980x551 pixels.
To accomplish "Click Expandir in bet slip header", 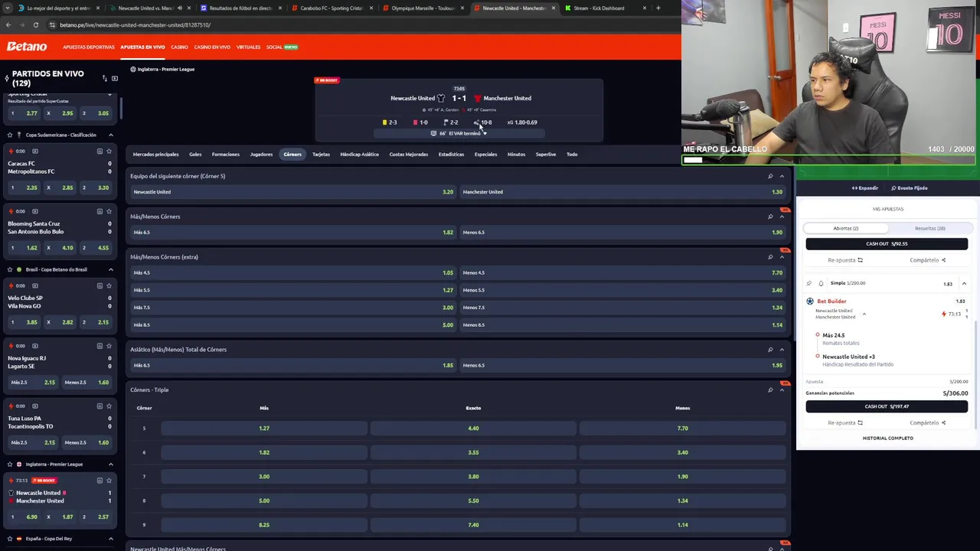I will (865, 188).
